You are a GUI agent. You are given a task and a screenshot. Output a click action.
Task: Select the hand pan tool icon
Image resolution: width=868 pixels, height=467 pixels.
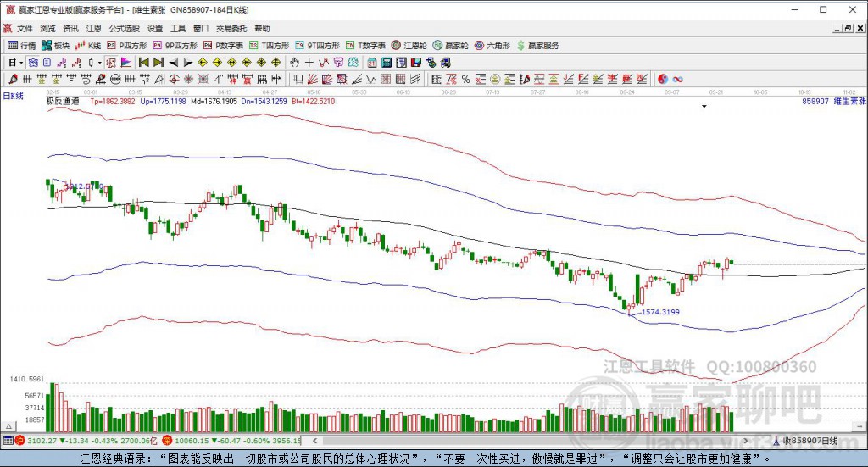point(294,63)
